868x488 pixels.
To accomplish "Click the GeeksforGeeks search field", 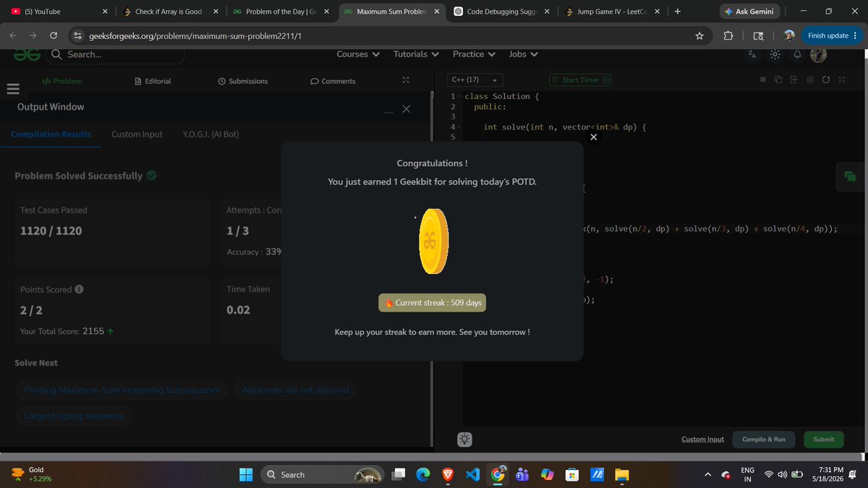I will tap(116, 55).
